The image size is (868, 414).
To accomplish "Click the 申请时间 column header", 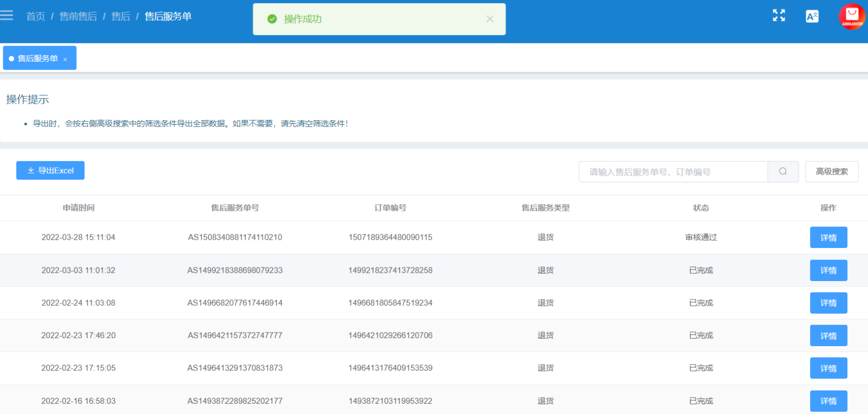I will [x=79, y=208].
